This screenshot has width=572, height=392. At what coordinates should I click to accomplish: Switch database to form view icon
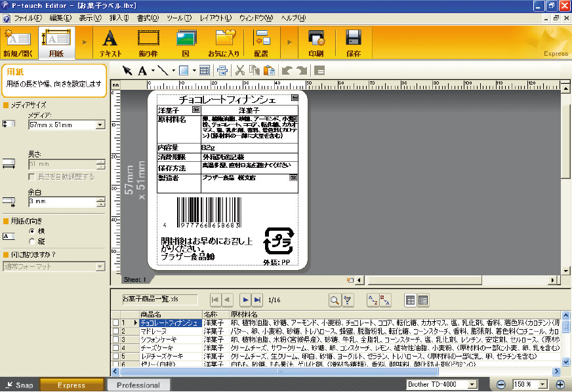[x=423, y=300]
